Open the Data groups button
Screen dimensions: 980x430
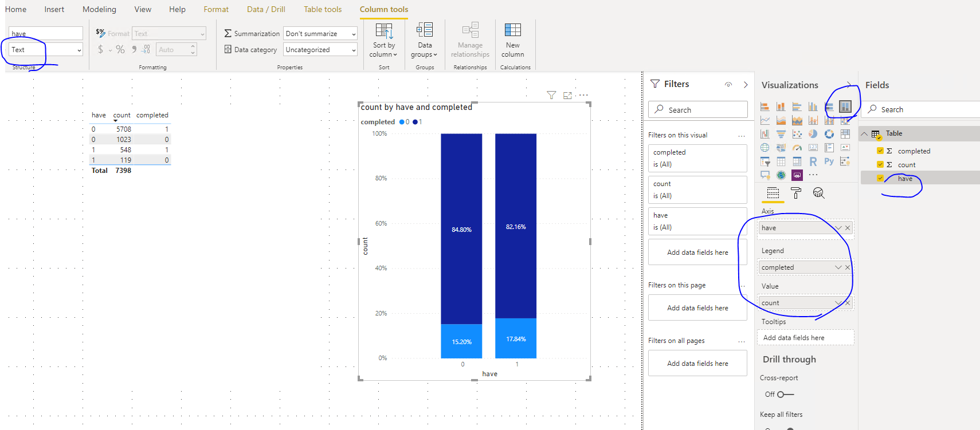[x=424, y=40]
